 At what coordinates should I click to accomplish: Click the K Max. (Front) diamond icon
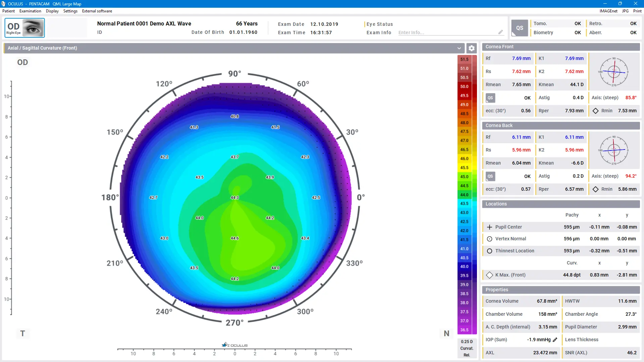pos(489,275)
